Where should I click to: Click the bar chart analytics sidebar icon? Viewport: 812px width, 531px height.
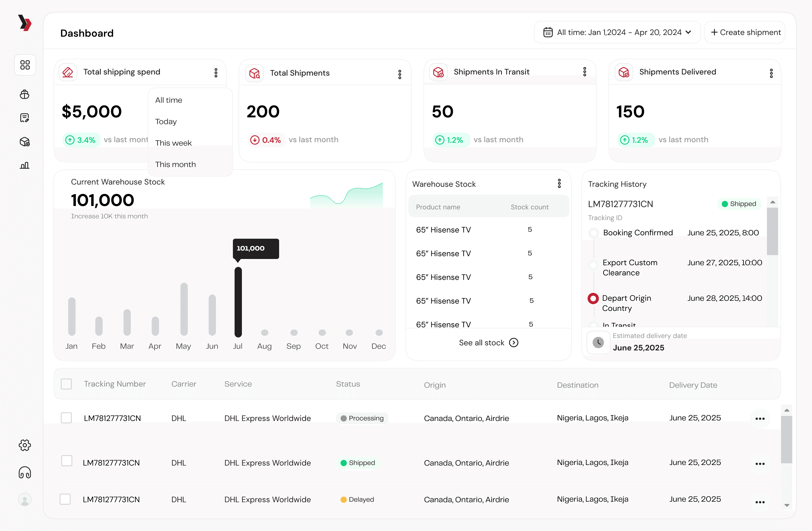click(25, 166)
